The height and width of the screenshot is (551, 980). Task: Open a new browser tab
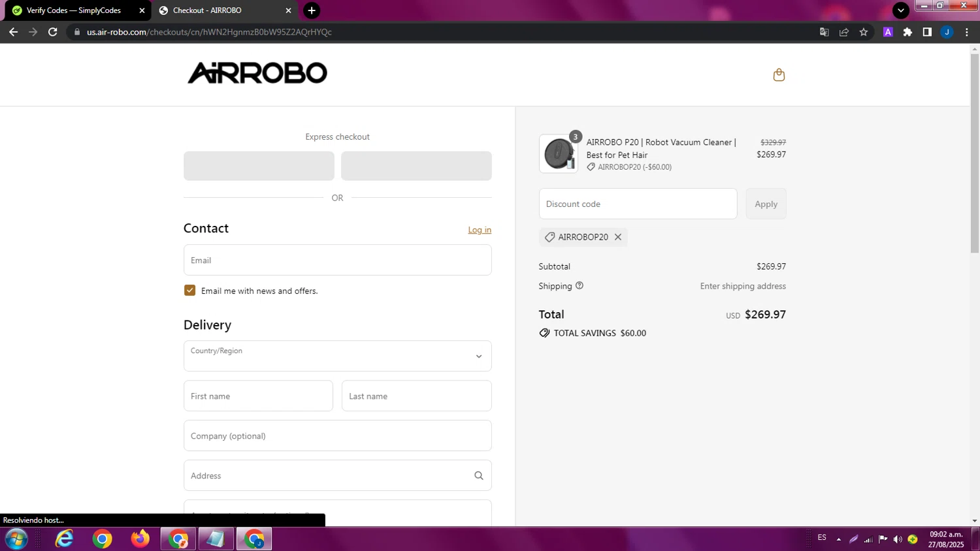(x=312, y=10)
